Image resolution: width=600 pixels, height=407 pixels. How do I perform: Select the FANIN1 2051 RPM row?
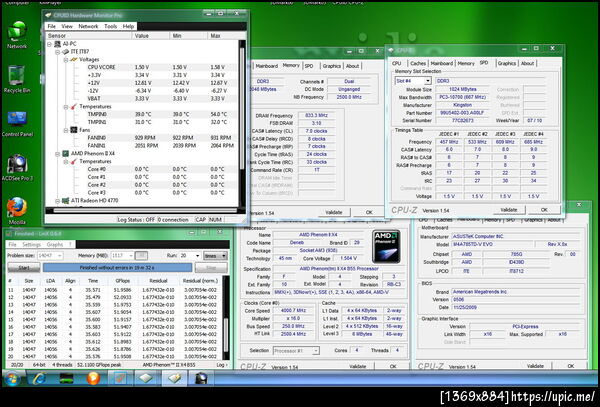tap(141, 146)
